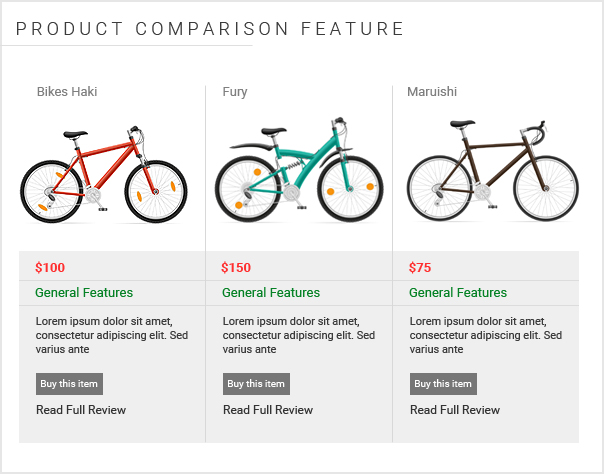The image size is (604, 474).
Task: Click the $100 price label
Action: pos(50,267)
